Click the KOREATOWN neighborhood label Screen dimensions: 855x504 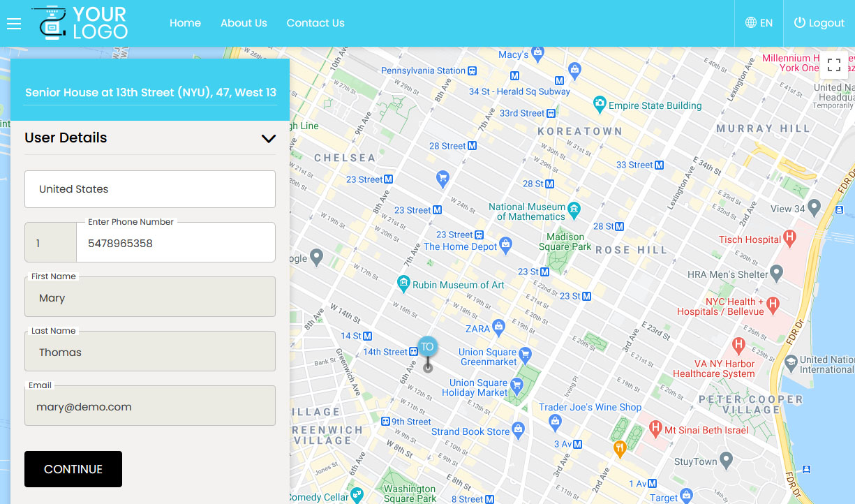click(579, 131)
